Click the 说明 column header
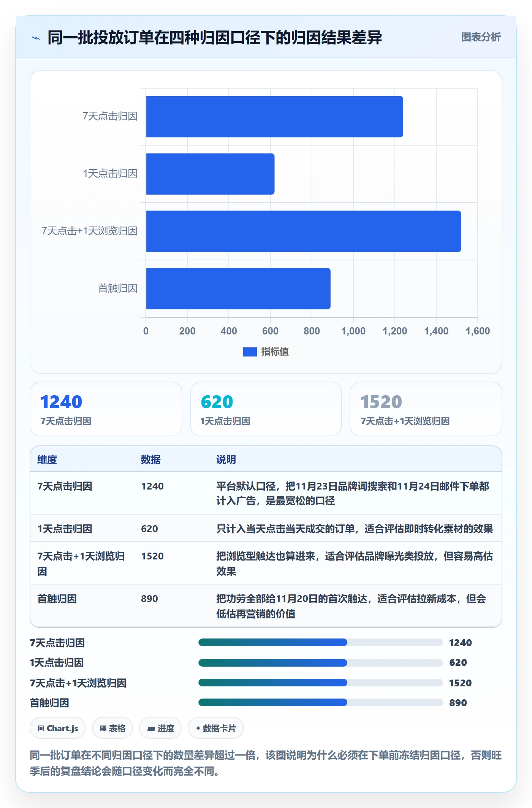Screen dimensions: 532x808 (x=226, y=460)
